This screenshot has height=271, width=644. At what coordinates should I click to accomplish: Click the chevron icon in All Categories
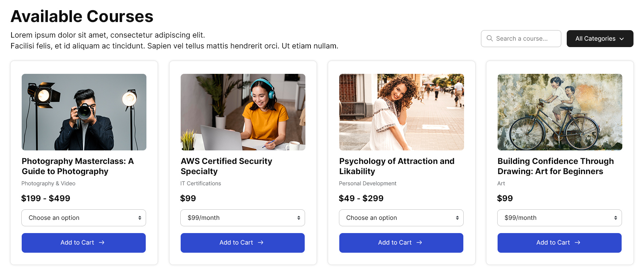622,39
